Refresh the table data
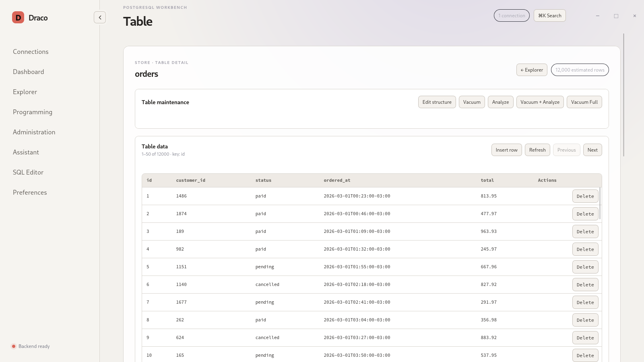This screenshot has width=644, height=362. (x=537, y=150)
